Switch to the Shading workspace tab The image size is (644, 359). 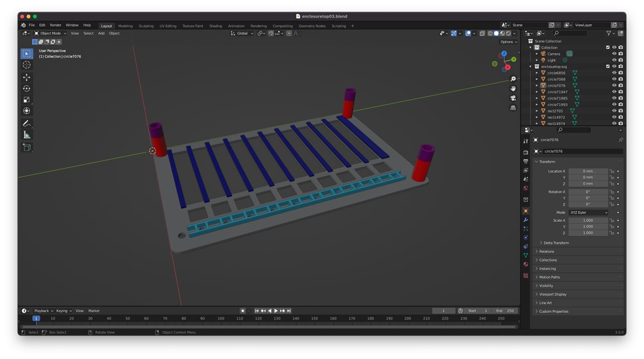pyautogui.click(x=215, y=26)
